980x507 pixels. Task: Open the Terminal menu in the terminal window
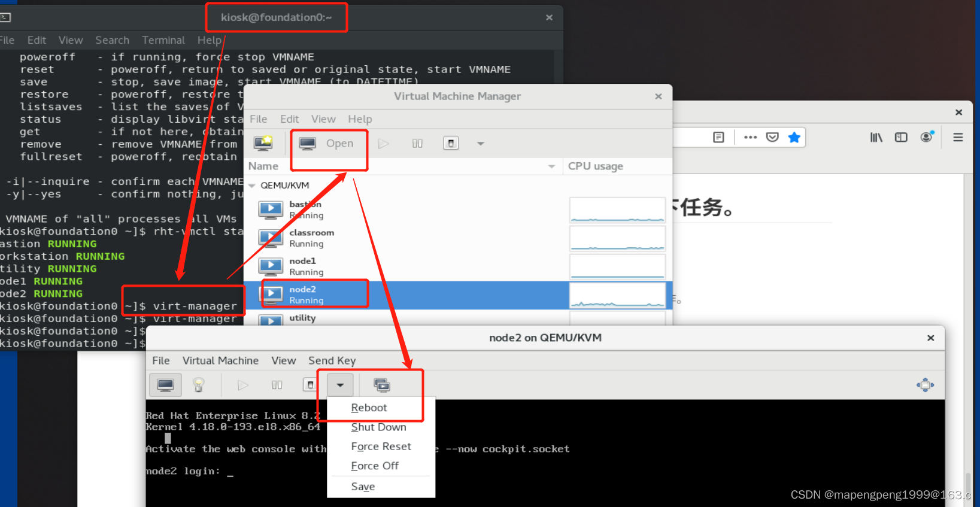click(x=163, y=40)
